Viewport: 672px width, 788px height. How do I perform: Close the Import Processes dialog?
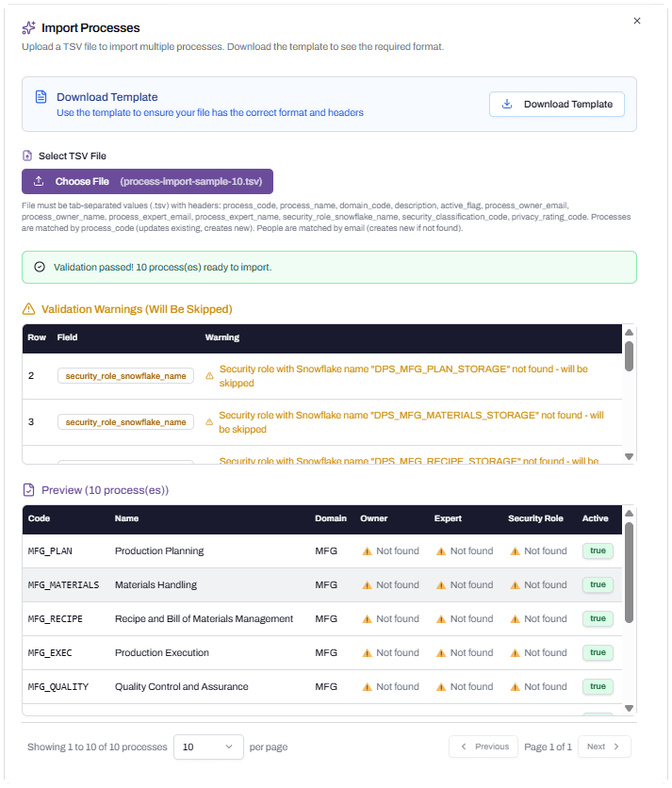pyautogui.click(x=637, y=21)
